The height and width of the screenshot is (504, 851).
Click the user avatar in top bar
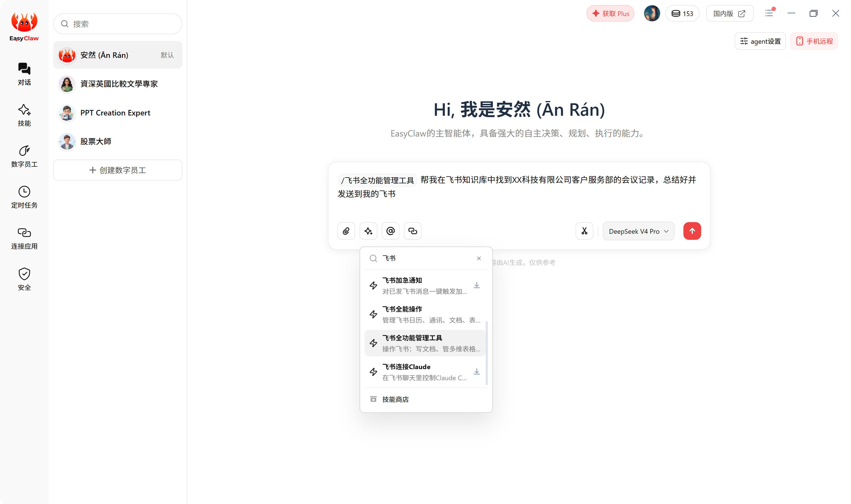pyautogui.click(x=652, y=13)
